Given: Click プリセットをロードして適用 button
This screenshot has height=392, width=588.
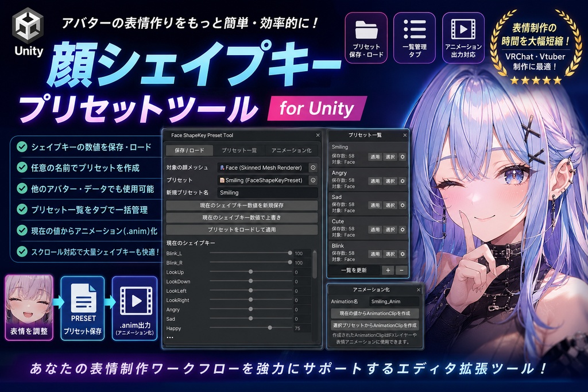Looking at the screenshot, I should 242,230.
